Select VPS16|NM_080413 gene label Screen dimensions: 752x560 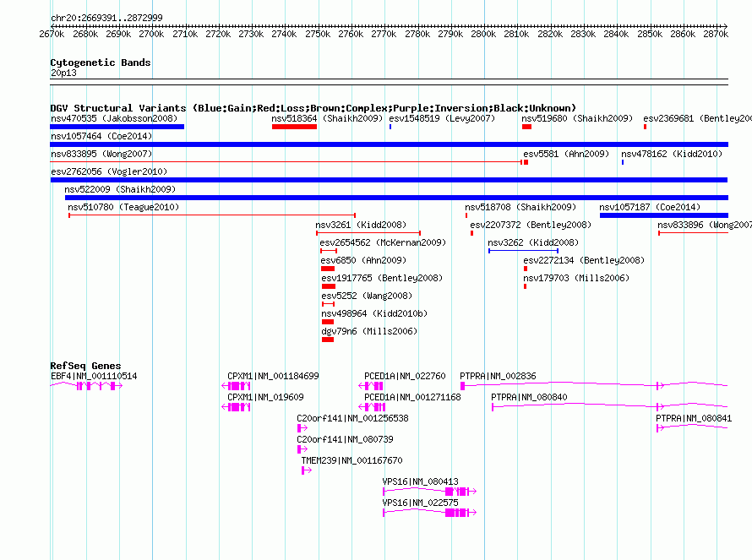pyautogui.click(x=420, y=481)
